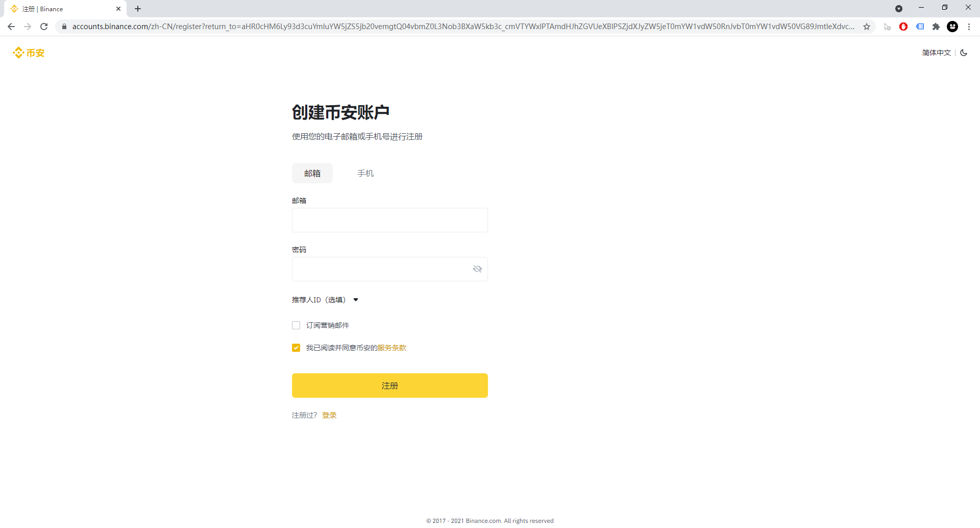
Task: Click the yellow 注册 button
Action: [x=390, y=386]
